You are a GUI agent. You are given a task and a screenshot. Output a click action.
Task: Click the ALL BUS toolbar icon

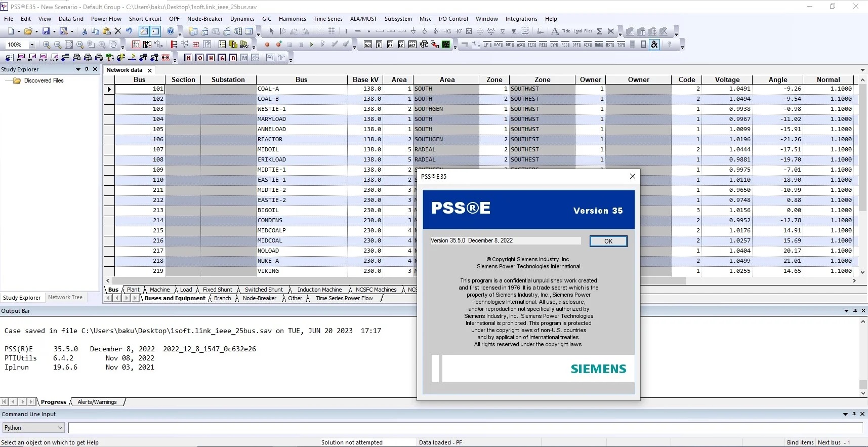136,45
